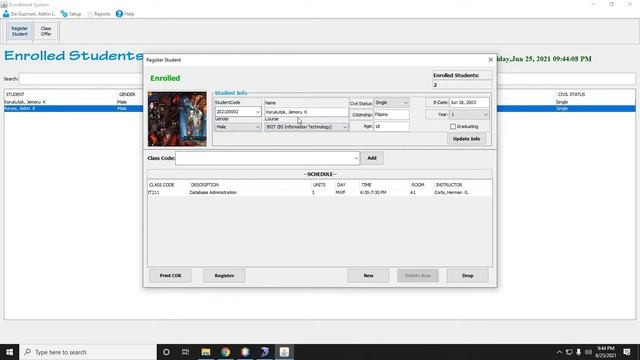
Task: Open the Class Offer toolbar button
Action: (46, 31)
